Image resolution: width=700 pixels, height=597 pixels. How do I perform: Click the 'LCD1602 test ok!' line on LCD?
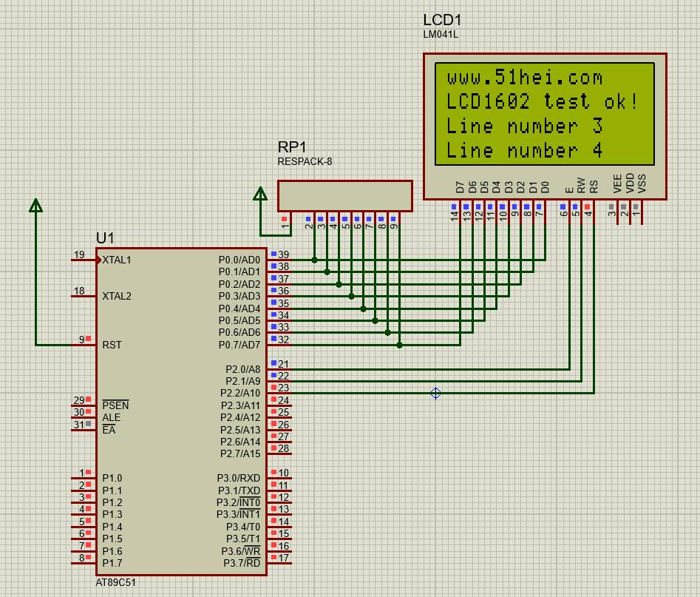[x=543, y=102]
